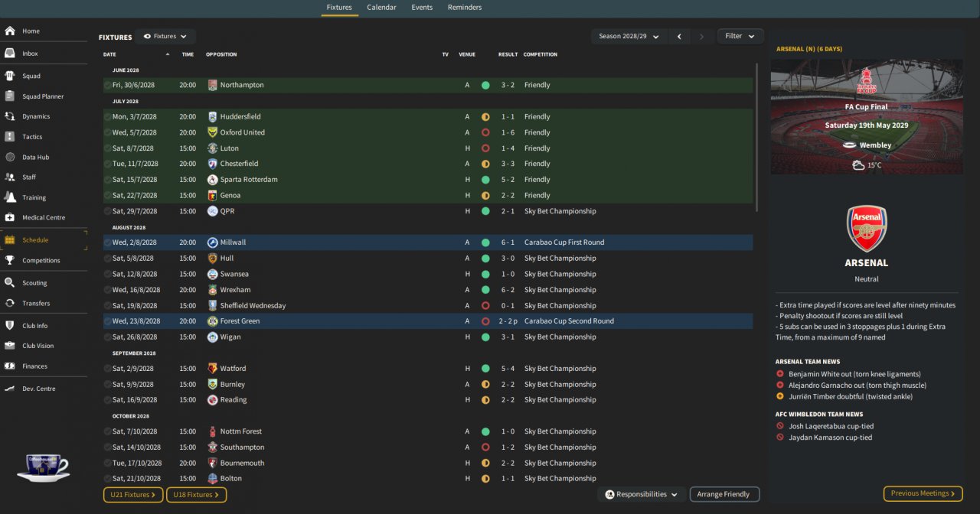Open the Finances icon
The height and width of the screenshot is (514, 980).
pos(10,366)
